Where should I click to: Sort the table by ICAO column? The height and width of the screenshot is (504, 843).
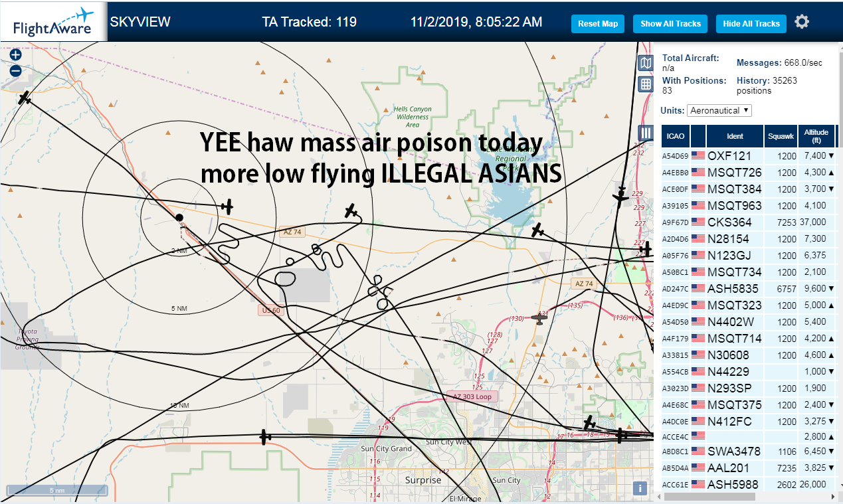(676, 136)
